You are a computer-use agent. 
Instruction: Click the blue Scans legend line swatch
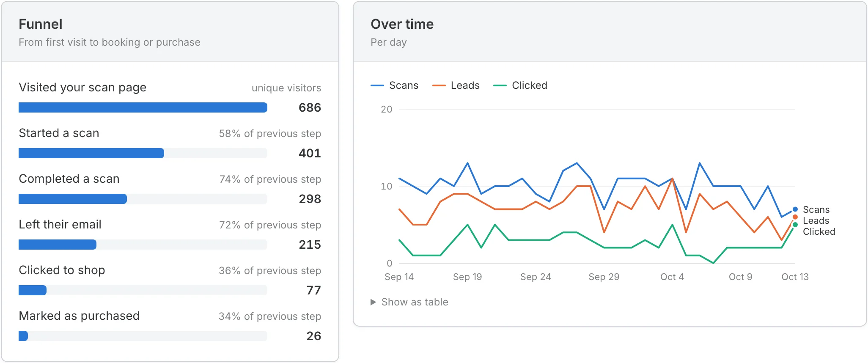click(x=377, y=86)
